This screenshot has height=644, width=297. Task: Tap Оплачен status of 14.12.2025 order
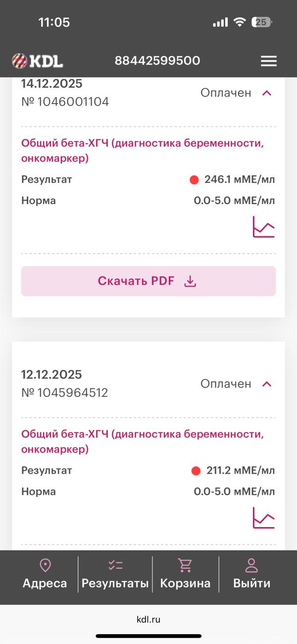(x=226, y=93)
